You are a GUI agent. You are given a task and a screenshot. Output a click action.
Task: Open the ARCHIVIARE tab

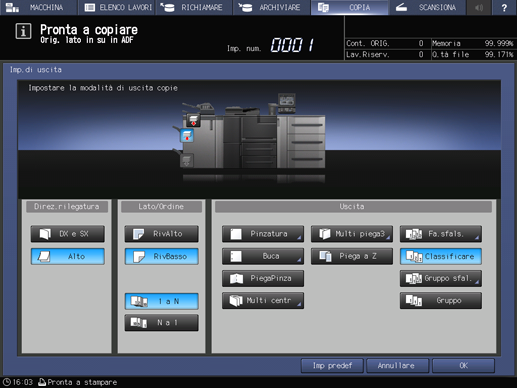pyautogui.click(x=271, y=7)
